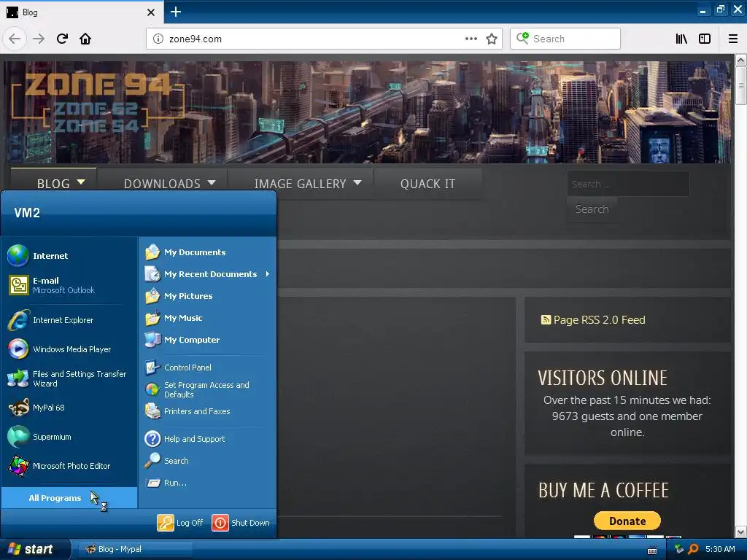Open QUACK IT menu item

click(427, 184)
